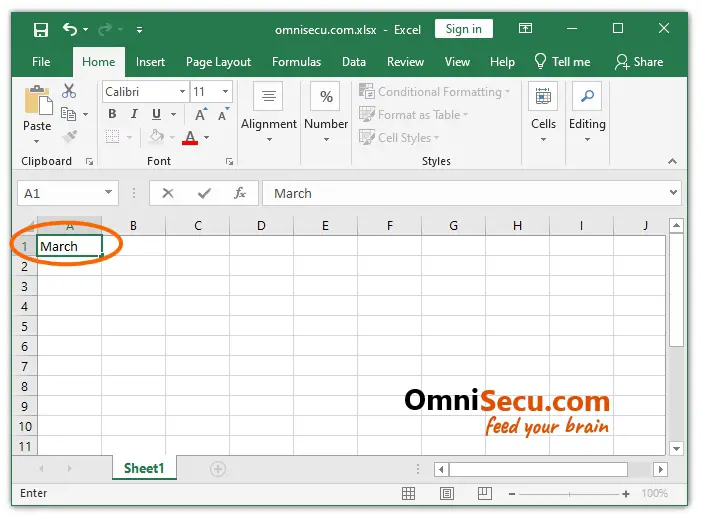The image size is (701, 516).
Task: Open Clipboard pane dialog launcher
Action: pyautogui.click(x=89, y=161)
